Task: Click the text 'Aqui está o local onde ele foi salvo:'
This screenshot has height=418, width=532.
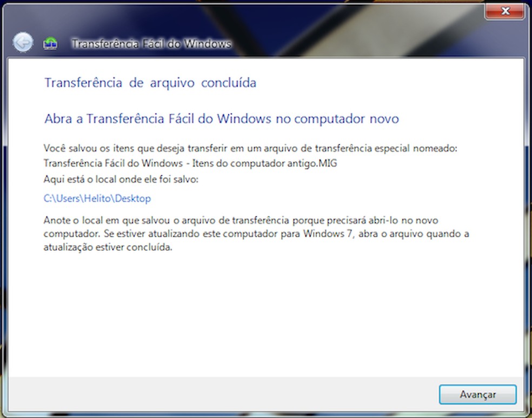Action: [x=121, y=179]
